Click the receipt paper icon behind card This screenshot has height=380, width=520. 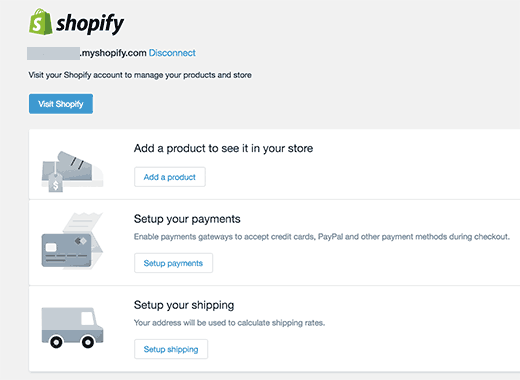(84, 222)
